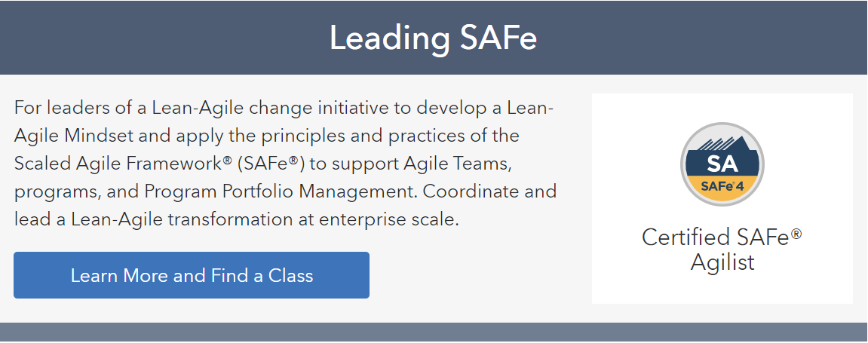Screen dimensions: 868x343
Task: Click the Leading SAFe heading
Action: pyautogui.click(x=434, y=38)
